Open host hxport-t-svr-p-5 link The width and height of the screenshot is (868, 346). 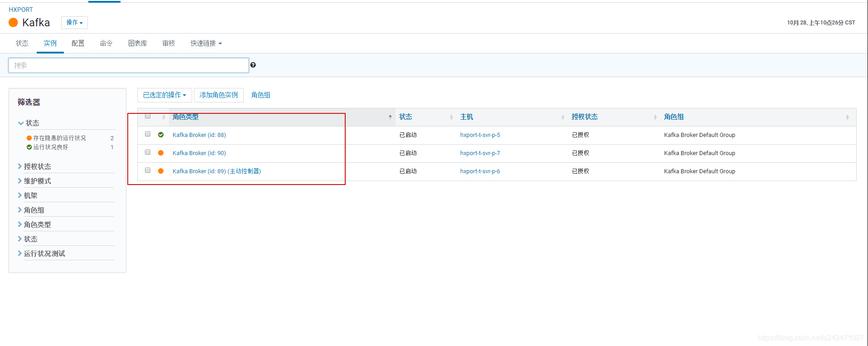480,135
